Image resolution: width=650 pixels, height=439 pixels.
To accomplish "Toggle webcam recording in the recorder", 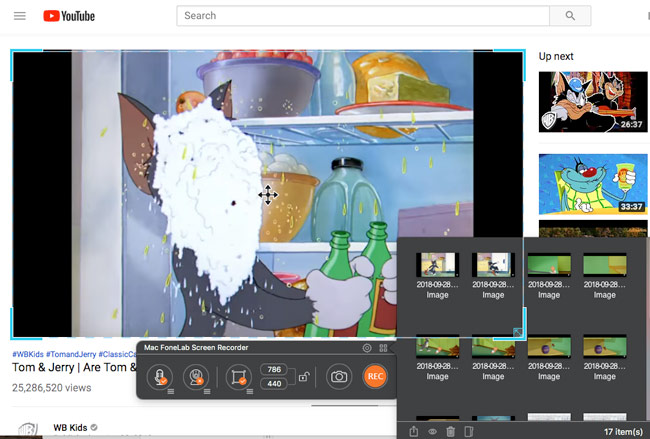I will coord(196,376).
